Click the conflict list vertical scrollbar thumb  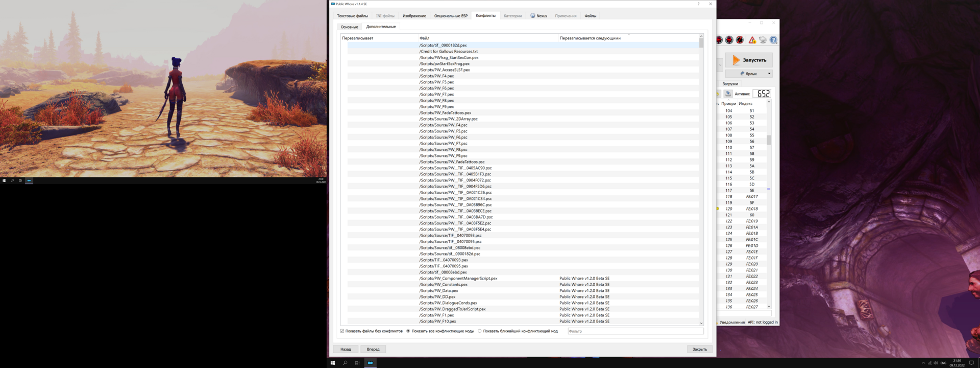point(701,43)
